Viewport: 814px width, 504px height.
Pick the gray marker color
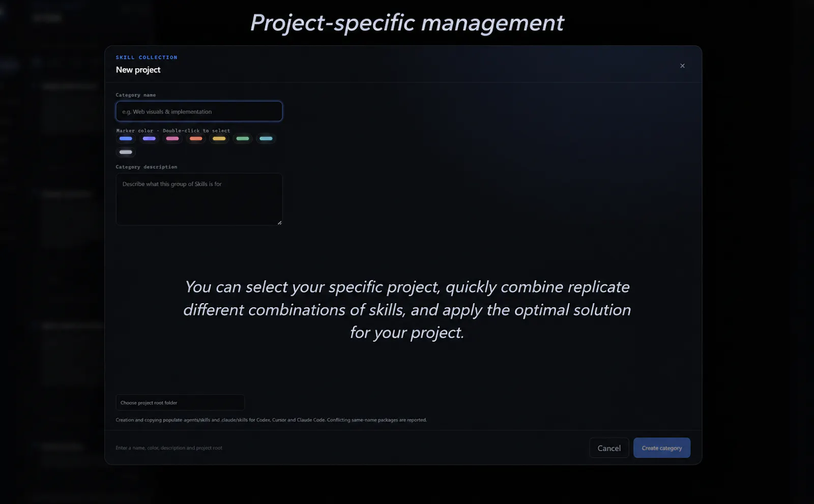pyautogui.click(x=126, y=152)
